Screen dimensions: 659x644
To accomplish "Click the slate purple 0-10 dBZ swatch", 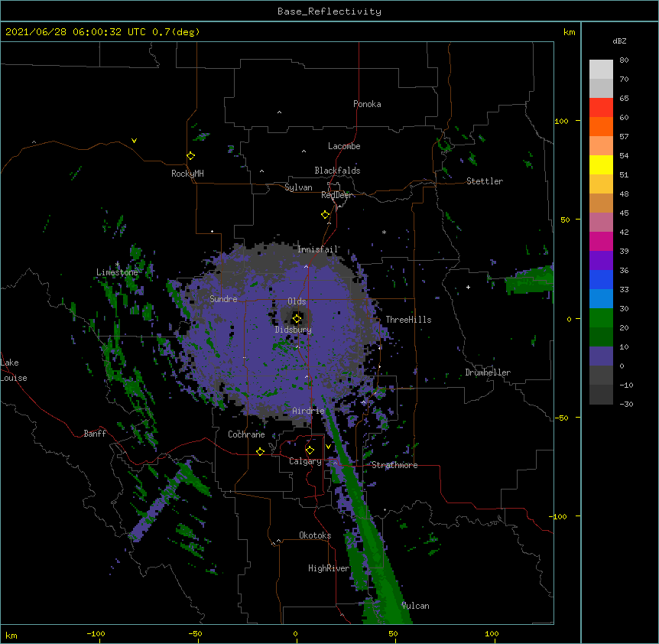I will click(x=601, y=356).
